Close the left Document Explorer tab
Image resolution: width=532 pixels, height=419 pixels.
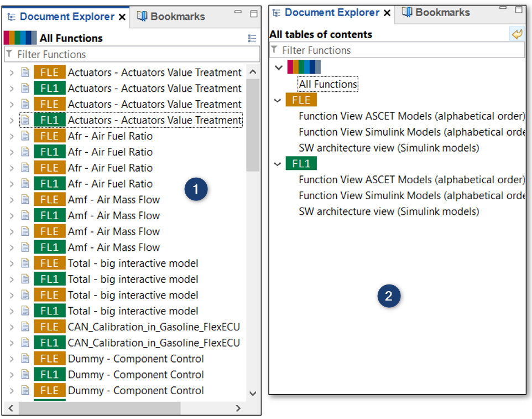coord(122,17)
